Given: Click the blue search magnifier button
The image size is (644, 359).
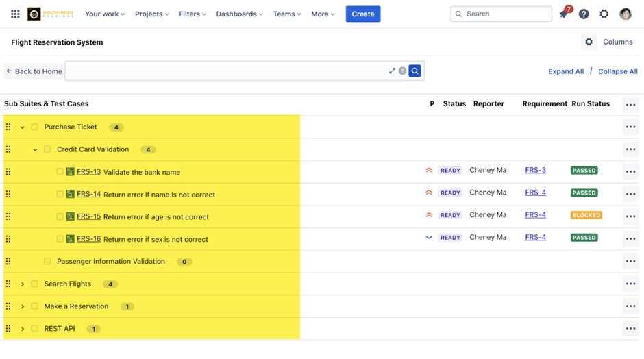Looking at the screenshot, I should [x=414, y=71].
